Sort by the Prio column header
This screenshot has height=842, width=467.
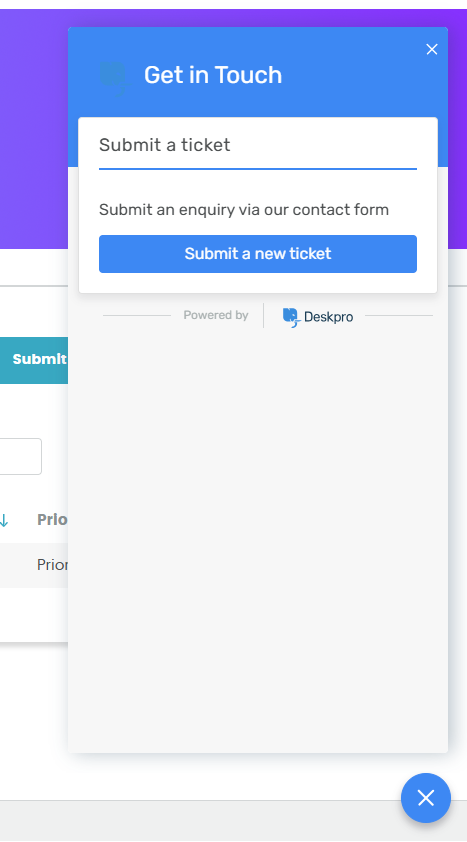pyautogui.click(x=52, y=519)
